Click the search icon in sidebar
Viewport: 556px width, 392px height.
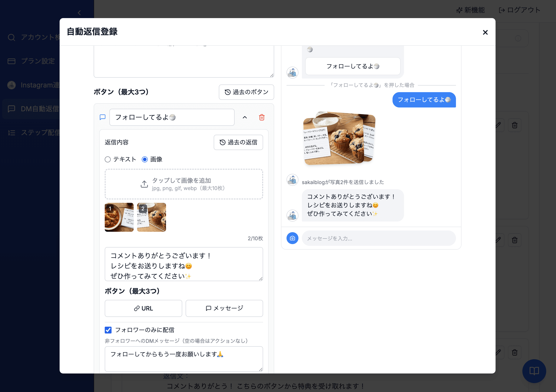click(x=11, y=37)
